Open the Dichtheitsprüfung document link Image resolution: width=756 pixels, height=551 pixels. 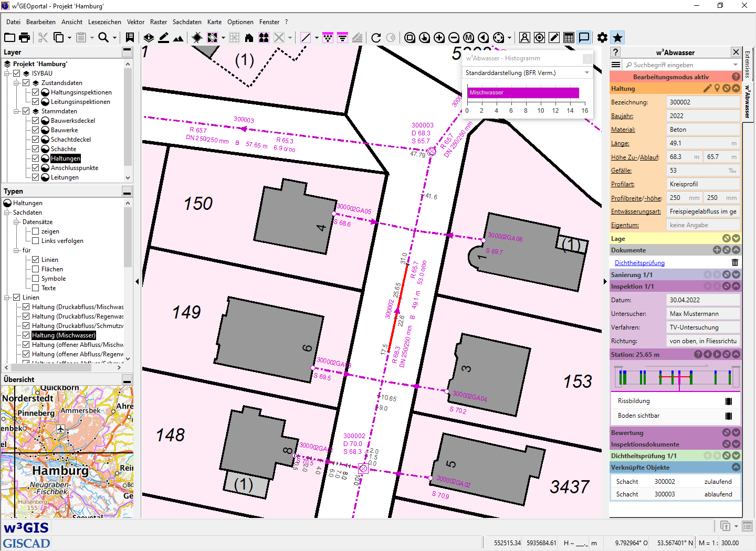[639, 263]
